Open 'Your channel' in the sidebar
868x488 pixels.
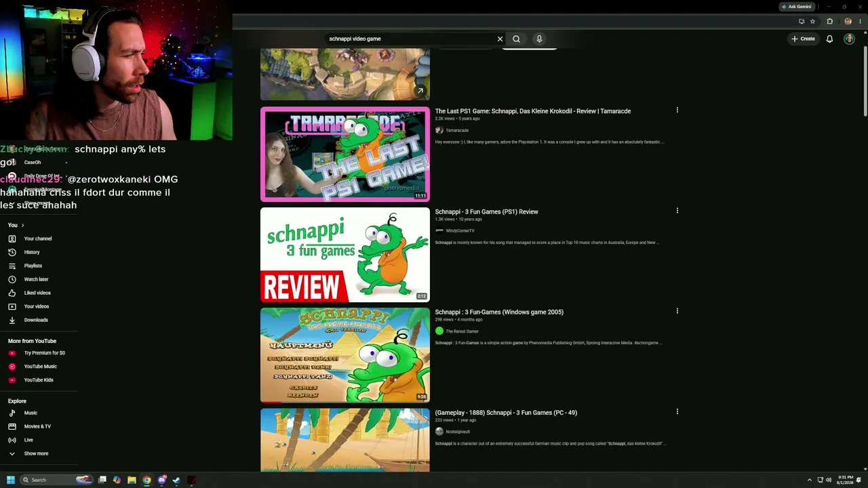click(39, 239)
